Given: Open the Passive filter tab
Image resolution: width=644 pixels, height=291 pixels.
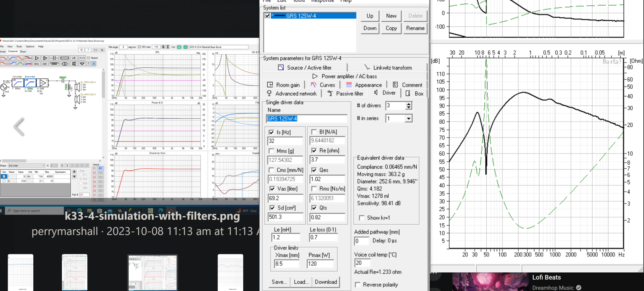Looking at the screenshot, I should [345, 93].
